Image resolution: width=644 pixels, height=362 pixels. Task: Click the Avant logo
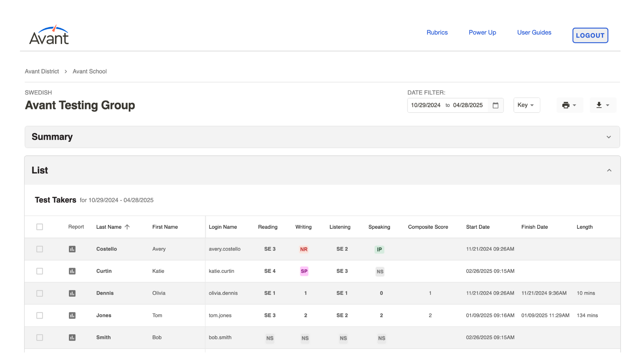pos(49,35)
